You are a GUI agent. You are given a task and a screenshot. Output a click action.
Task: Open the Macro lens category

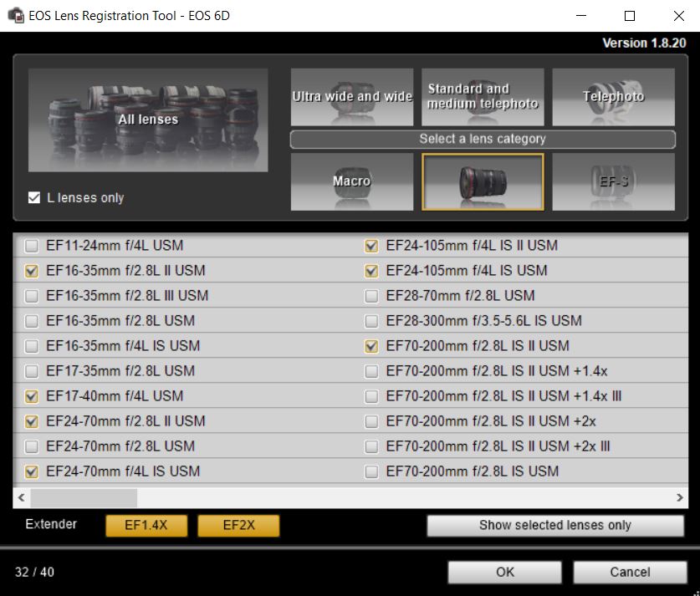pos(352,181)
